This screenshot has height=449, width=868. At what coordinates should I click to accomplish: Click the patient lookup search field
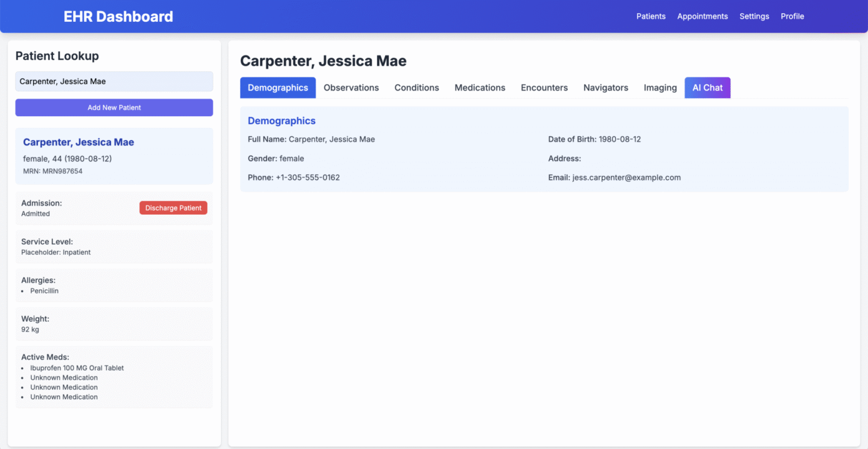coord(114,81)
